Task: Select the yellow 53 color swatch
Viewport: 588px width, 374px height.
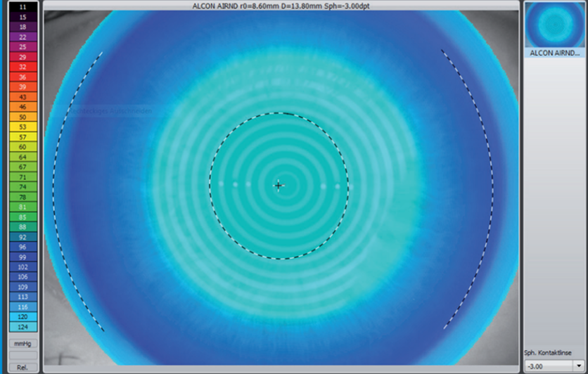Action: 23,127
